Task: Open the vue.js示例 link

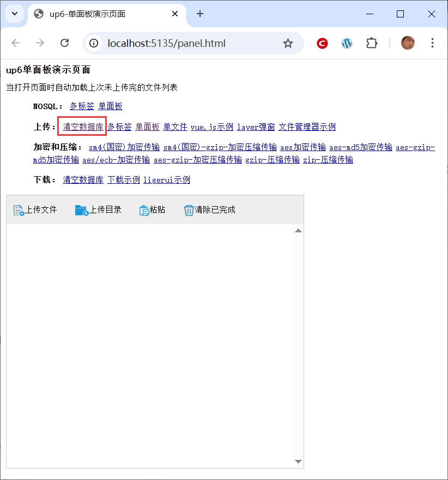Action: click(211, 127)
